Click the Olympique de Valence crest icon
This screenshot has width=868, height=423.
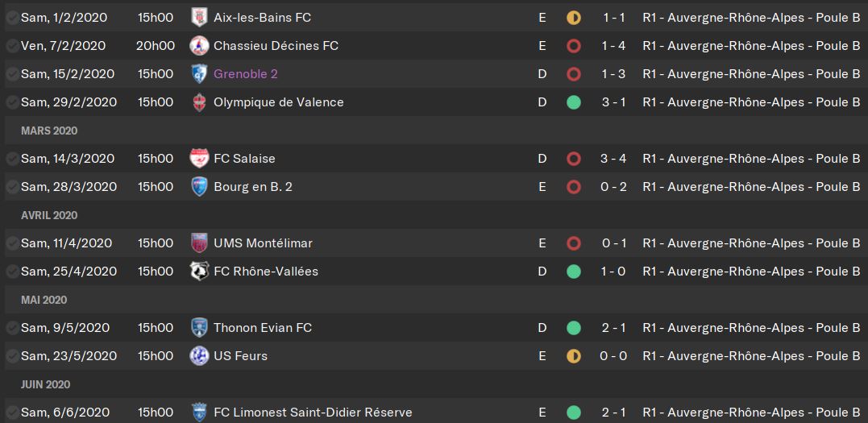pos(199,102)
